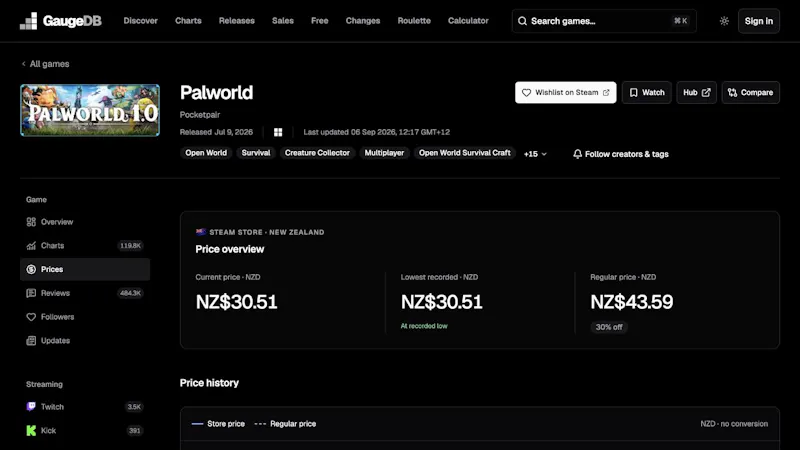Click the back chevron beside All games
This screenshot has width=800, height=450.
click(x=23, y=64)
